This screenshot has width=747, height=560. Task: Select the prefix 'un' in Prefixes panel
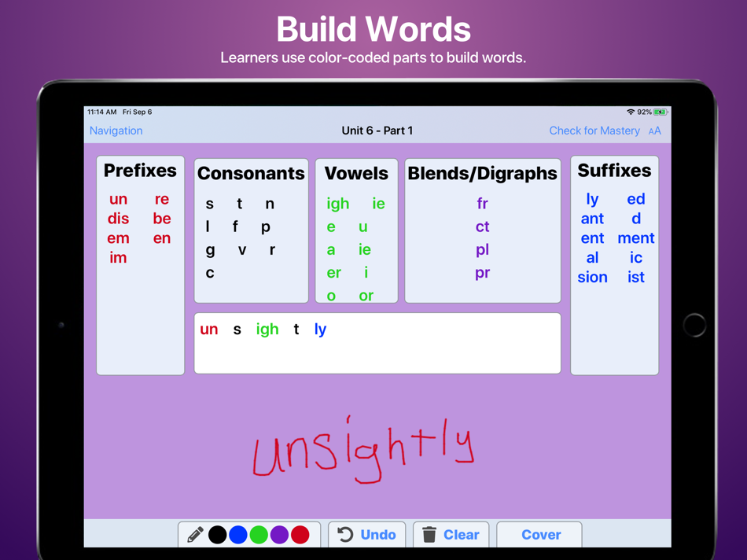[x=118, y=199]
